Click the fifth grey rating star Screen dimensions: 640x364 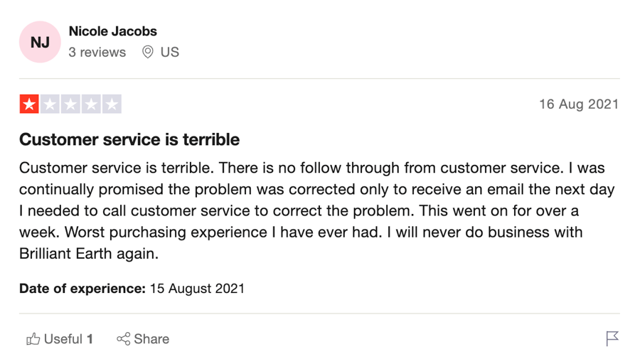click(112, 104)
